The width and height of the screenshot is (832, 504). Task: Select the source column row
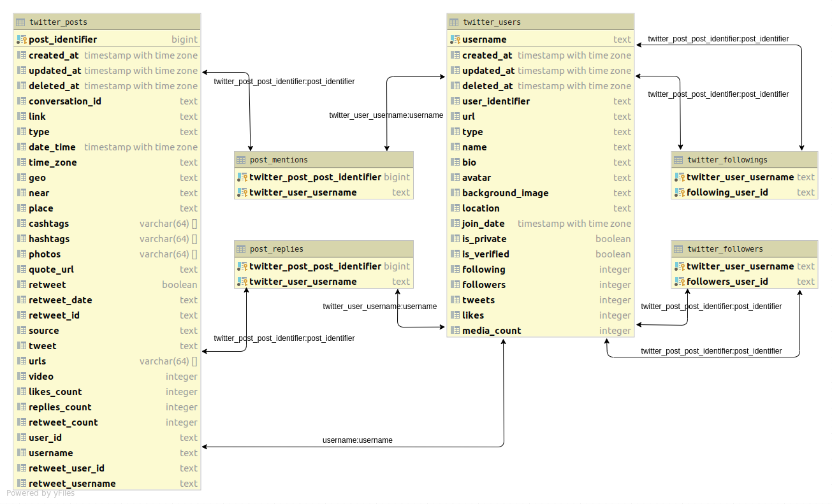pyautogui.click(x=107, y=331)
